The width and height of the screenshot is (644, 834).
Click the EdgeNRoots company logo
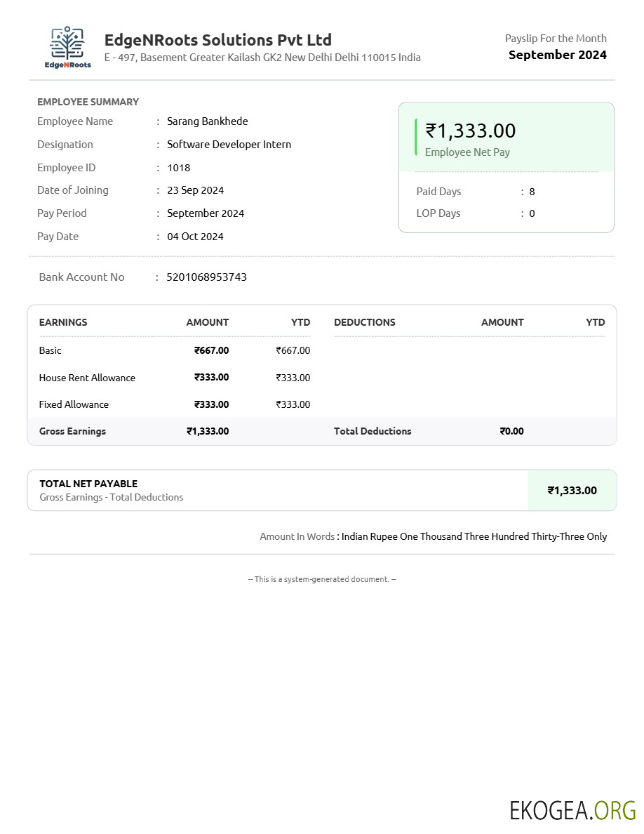point(67,47)
